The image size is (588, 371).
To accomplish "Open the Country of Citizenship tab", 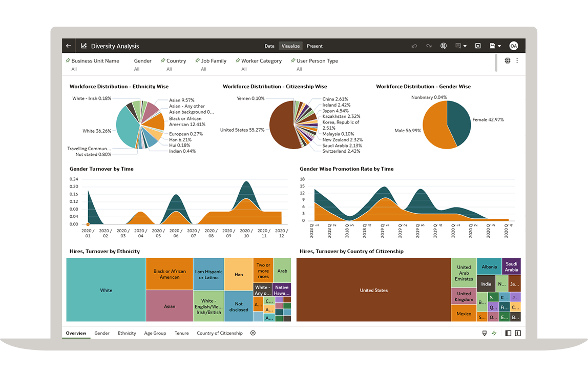I will click(220, 333).
